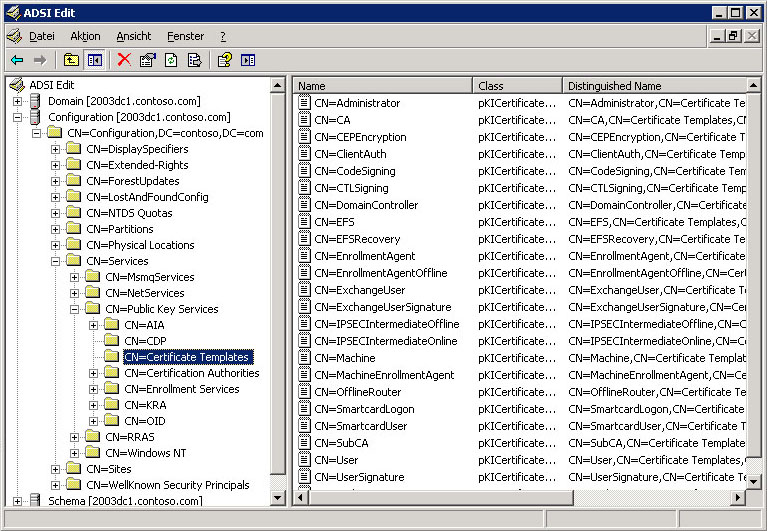Click the CN=DisplaySpecifiers folder icon

(x=73, y=149)
